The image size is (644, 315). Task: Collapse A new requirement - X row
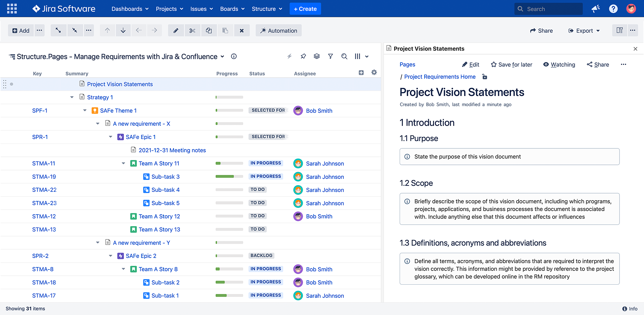click(98, 124)
